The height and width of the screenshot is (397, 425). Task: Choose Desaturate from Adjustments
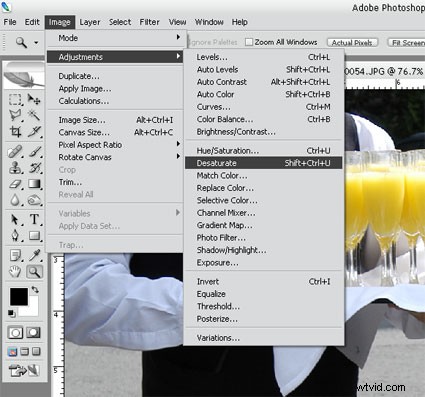pyautogui.click(x=264, y=163)
